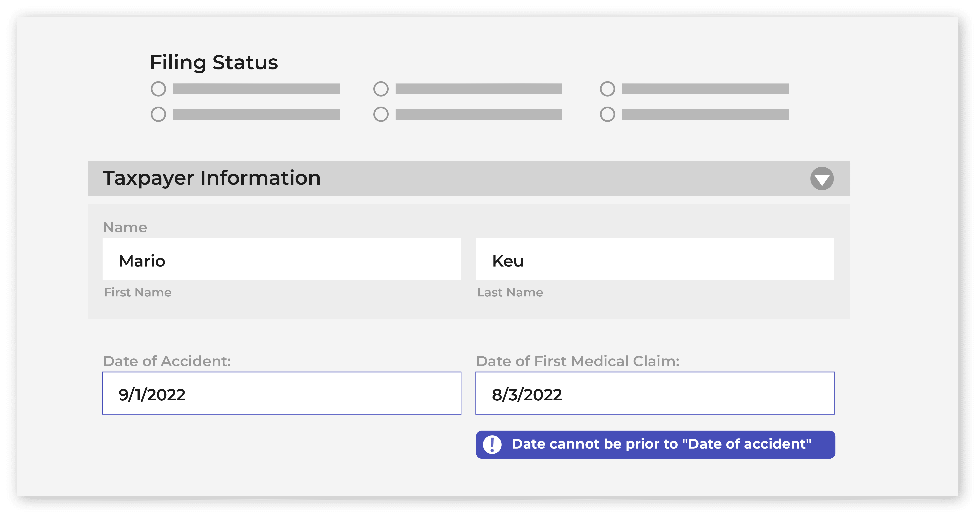
Task: Select the top-right Filing Status radio button
Action: tap(607, 89)
